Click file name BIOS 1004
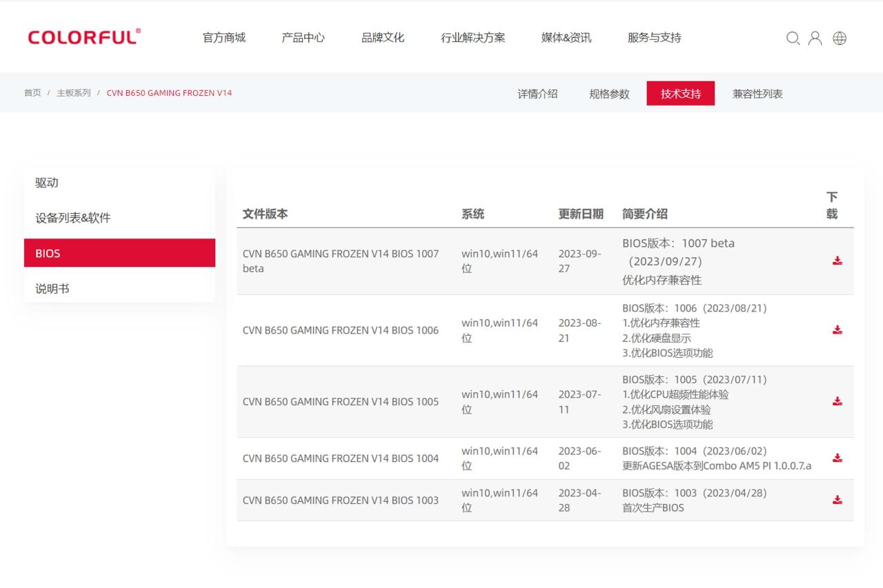883x588 pixels. 341,458
